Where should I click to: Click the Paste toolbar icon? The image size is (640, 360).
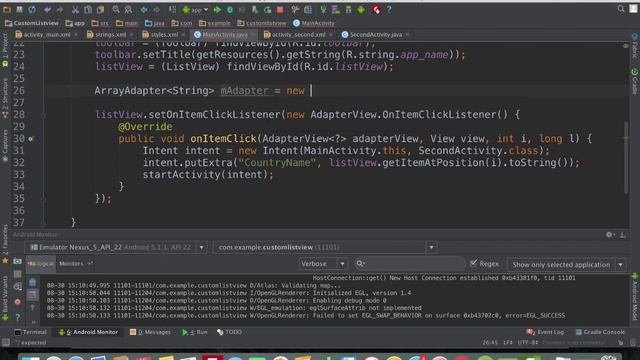click(x=100, y=9)
